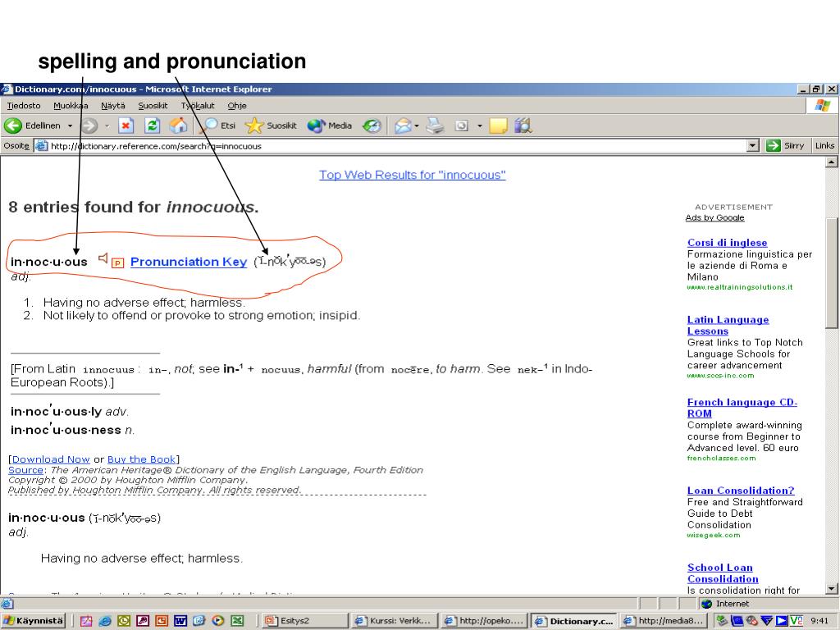Click the Download Now link
Viewport: 840px width, 630px height.
click(51, 459)
